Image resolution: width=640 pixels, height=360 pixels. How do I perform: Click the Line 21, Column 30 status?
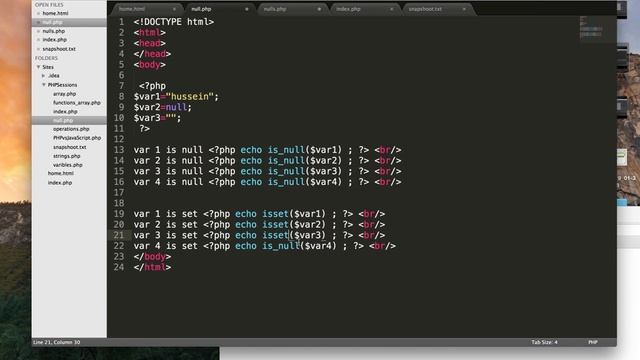click(57, 342)
